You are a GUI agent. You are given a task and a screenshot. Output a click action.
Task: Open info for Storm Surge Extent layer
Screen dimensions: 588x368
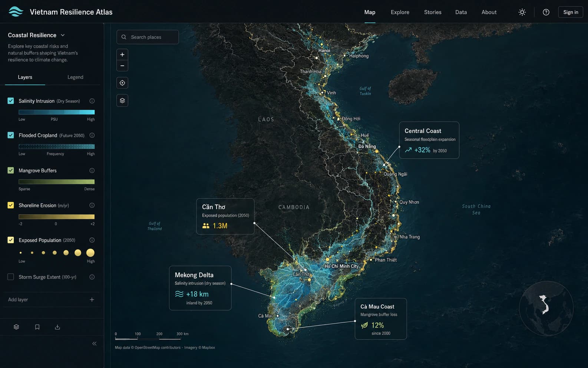tap(92, 277)
